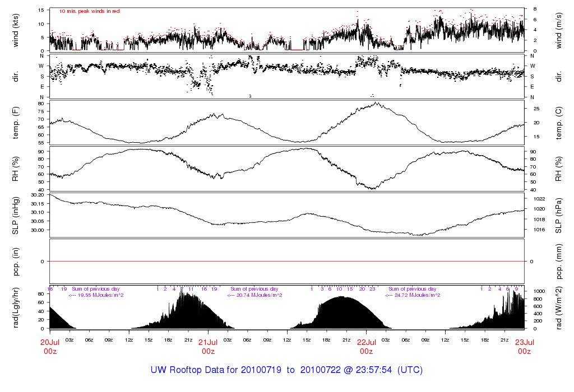Click the "22Jul 00z" date label
This screenshot has width=574, height=392.
[x=367, y=347]
